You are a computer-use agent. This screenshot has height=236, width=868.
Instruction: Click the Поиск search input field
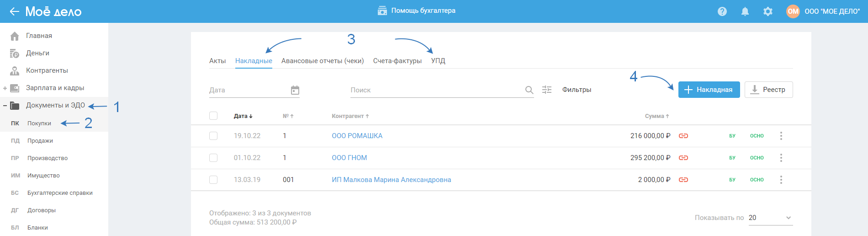[x=434, y=90]
